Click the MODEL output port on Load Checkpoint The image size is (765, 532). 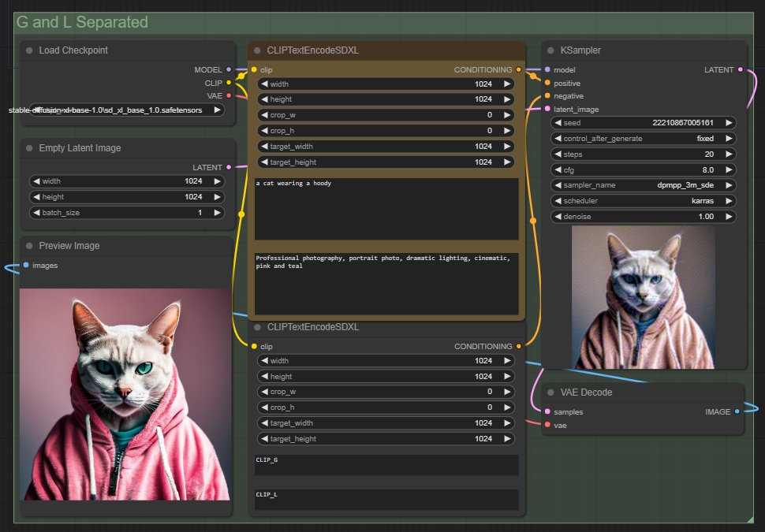point(229,69)
